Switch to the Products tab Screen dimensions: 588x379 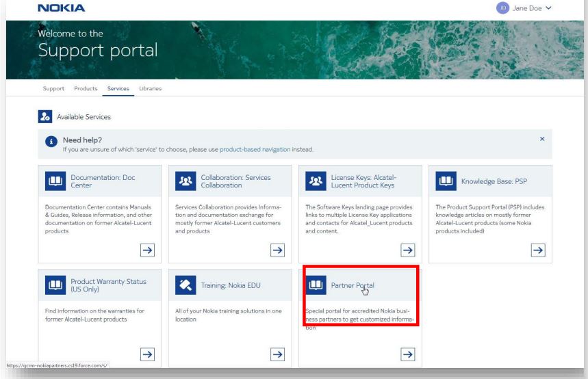(x=86, y=88)
